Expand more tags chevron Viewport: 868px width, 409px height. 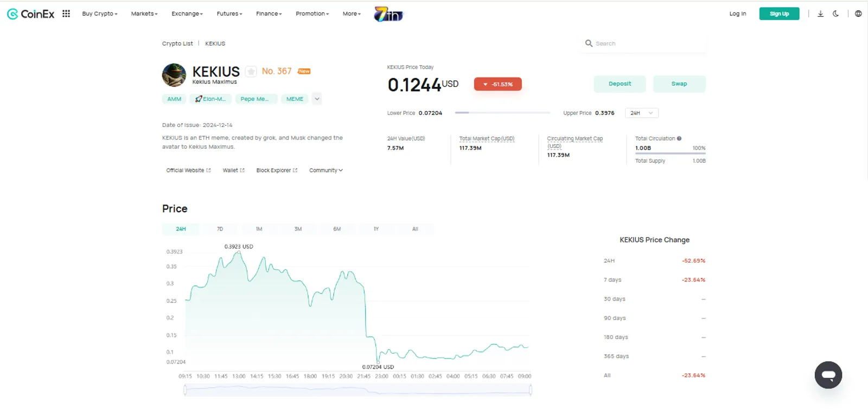[x=317, y=99]
